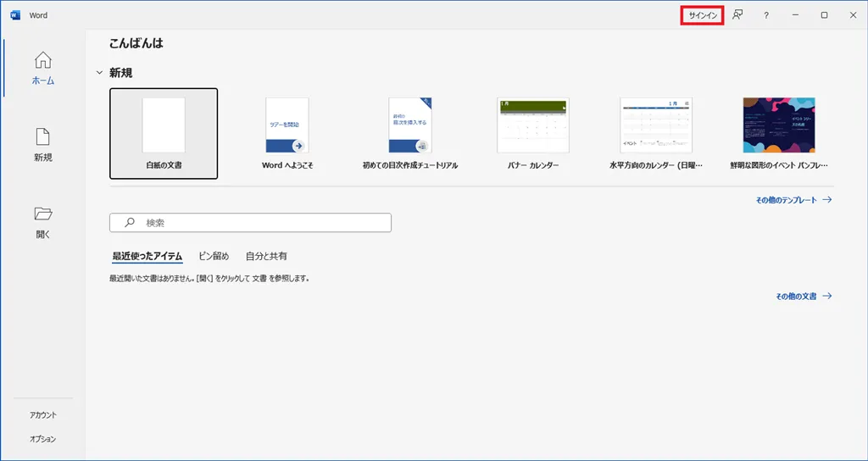Open オプション in the sidebar

[x=42, y=439]
